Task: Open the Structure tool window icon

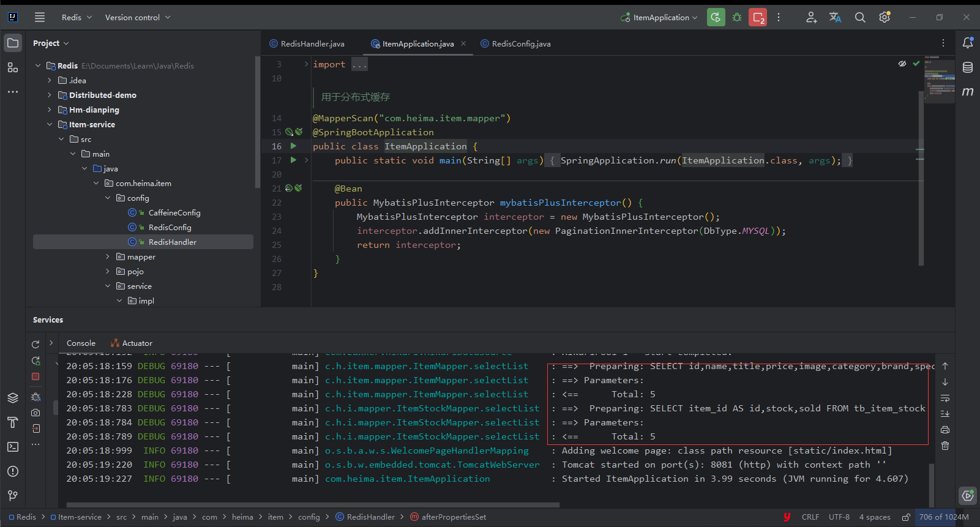Action: [13, 67]
